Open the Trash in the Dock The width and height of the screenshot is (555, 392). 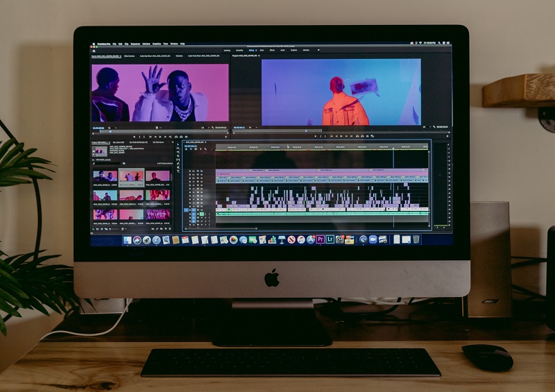416,239
